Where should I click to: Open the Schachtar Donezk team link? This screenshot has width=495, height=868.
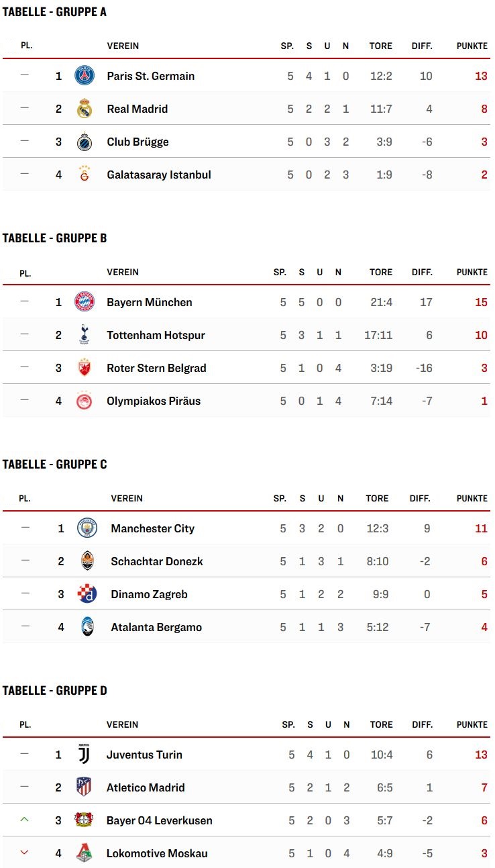[157, 561]
